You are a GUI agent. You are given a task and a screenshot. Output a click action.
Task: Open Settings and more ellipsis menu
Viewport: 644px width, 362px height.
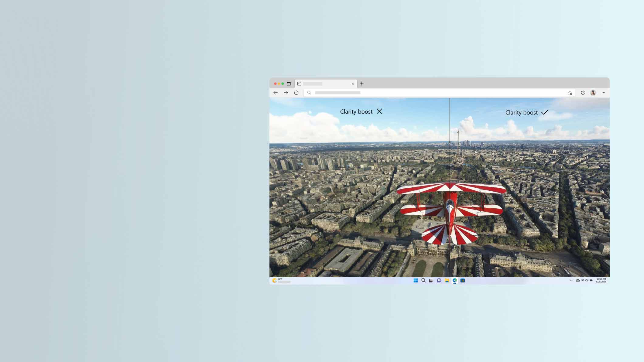click(x=603, y=93)
